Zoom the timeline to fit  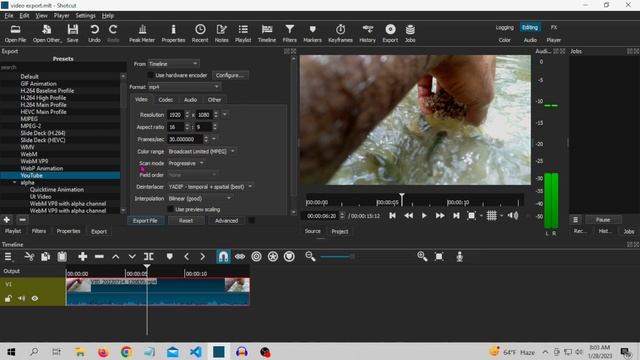439,257
